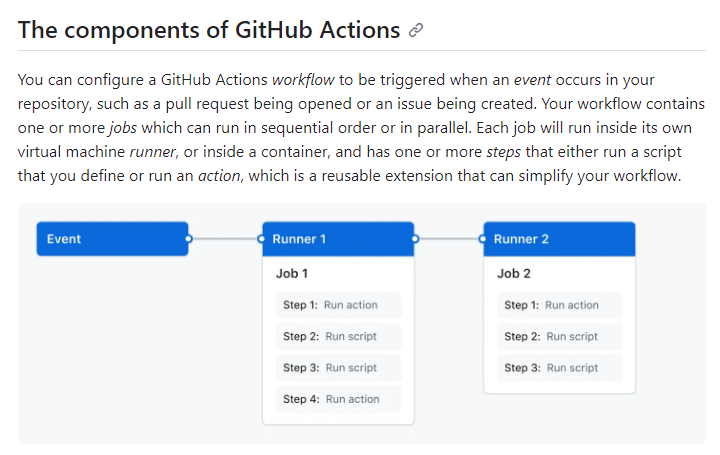
Task: Select Job 2 Step 2: Run script
Action: (x=560, y=336)
